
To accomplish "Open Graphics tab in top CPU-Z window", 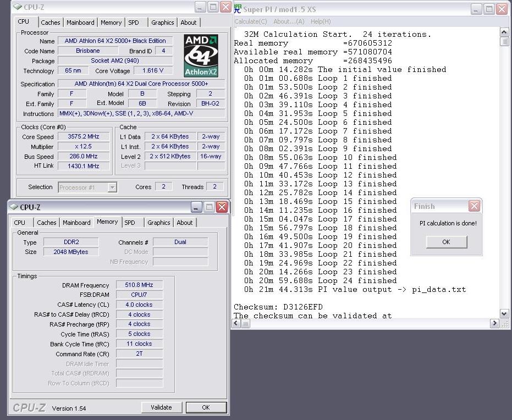I will click(x=163, y=23).
